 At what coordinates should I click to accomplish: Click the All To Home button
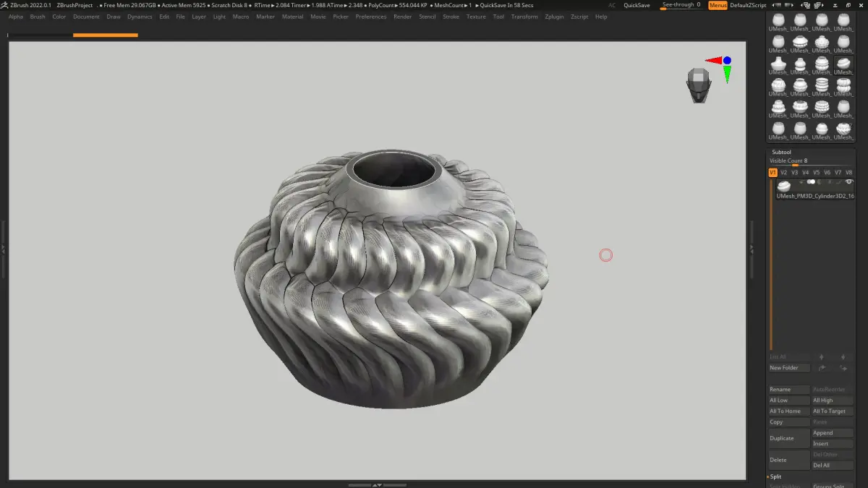[789, 411]
